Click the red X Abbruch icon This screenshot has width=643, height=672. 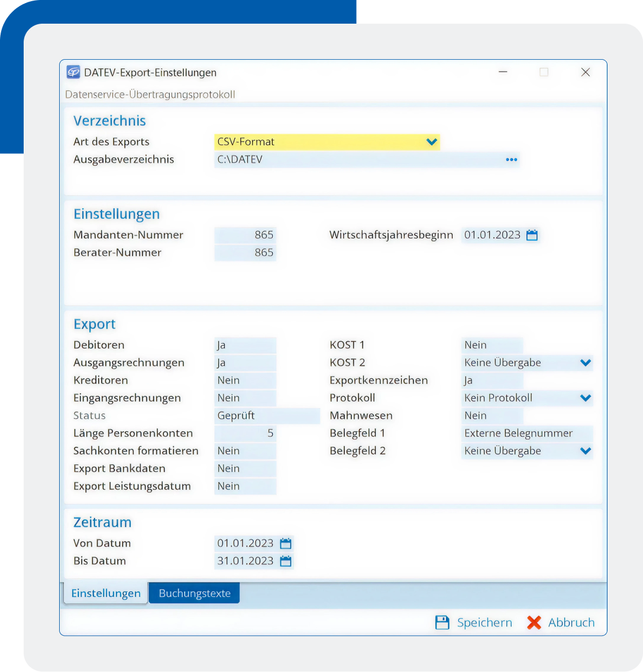point(534,622)
